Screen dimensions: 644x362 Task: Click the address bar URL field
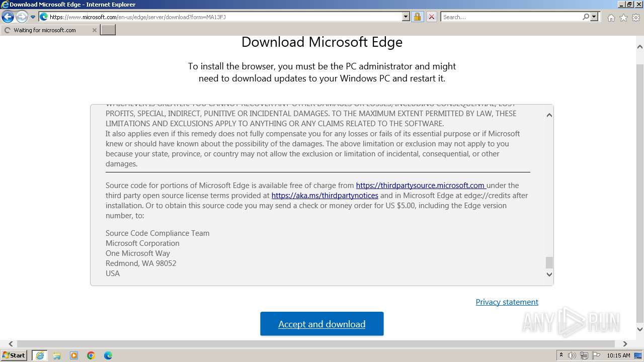coord(225,17)
